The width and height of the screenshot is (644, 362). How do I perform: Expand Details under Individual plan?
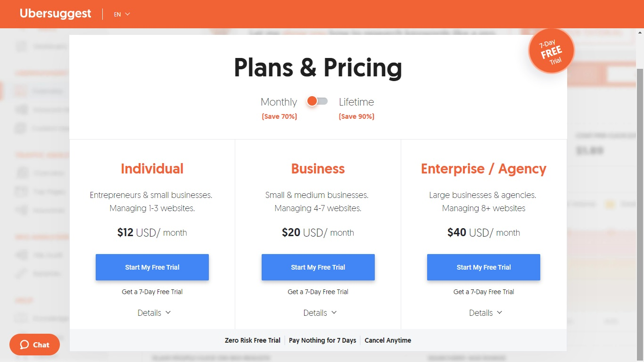pyautogui.click(x=154, y=313)
